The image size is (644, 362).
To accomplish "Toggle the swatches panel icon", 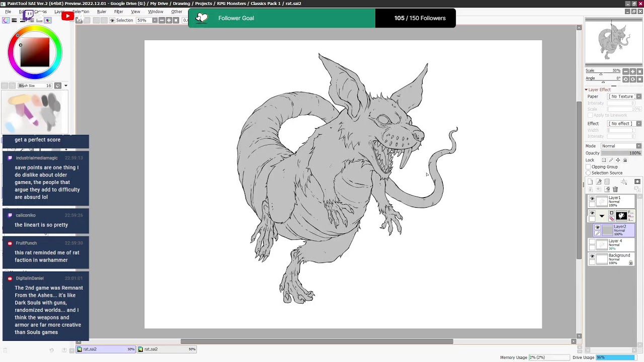I will (x=39, y=20).
